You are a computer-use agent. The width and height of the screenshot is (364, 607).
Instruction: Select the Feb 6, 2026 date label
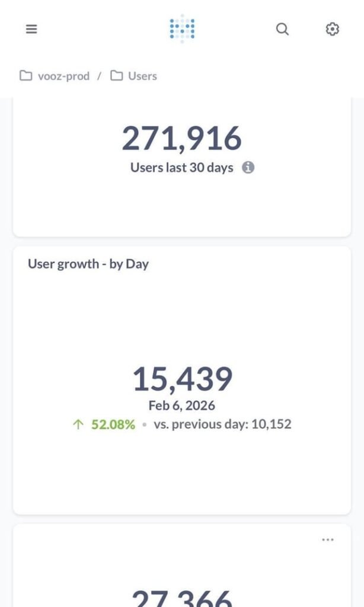(x=182, y=405)
